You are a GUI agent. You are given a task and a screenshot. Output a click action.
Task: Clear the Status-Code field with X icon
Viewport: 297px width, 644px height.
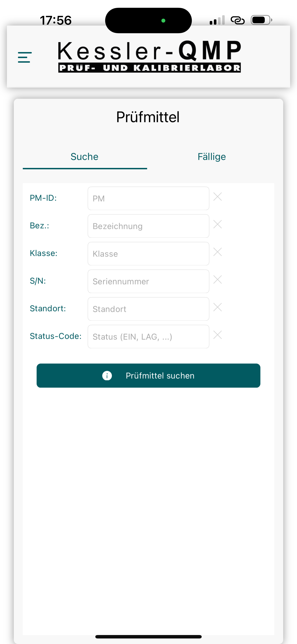[x=218, y=335]
